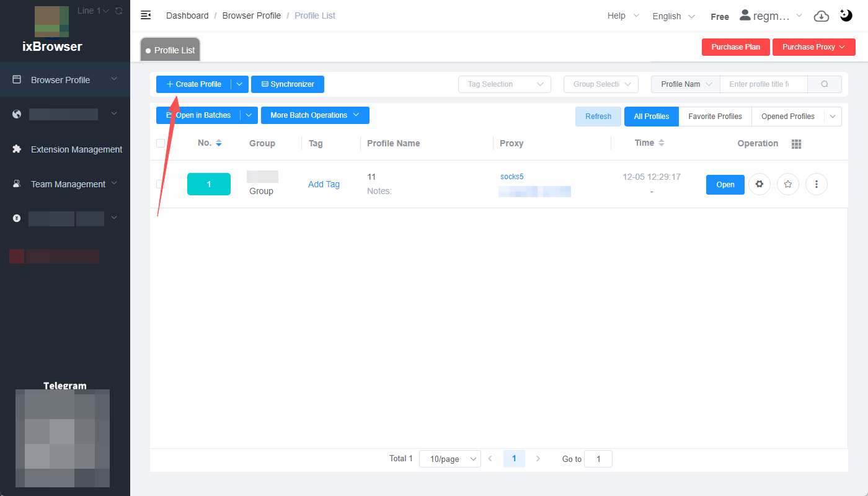Select the checkbox for profile row 1
This screenshot has height=496, width=868.
click(161, 184)
